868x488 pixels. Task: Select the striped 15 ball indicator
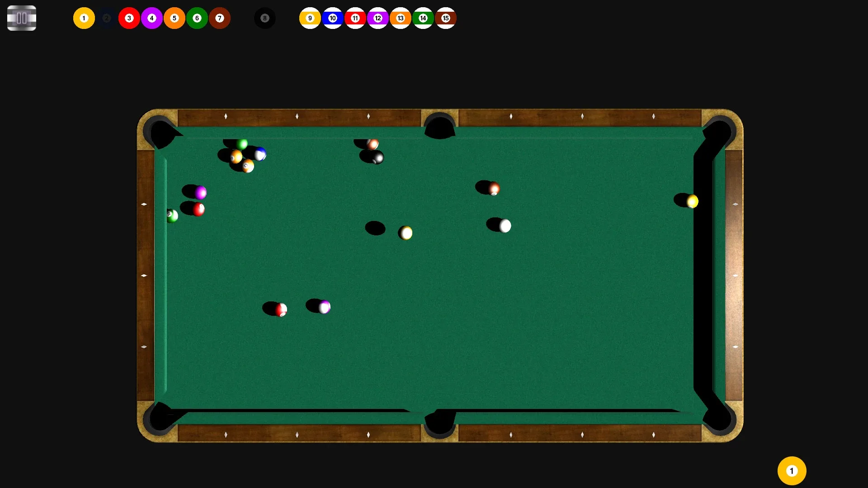coord(446,18)
